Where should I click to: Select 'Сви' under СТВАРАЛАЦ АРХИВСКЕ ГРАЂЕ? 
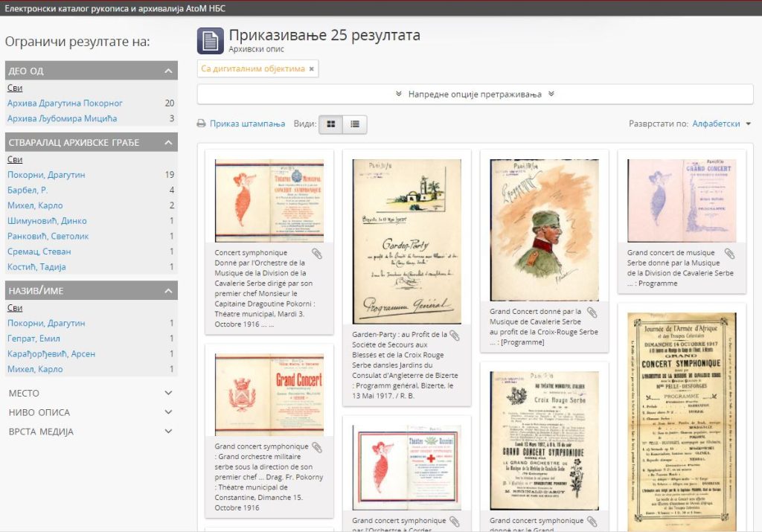click(15, 159)
